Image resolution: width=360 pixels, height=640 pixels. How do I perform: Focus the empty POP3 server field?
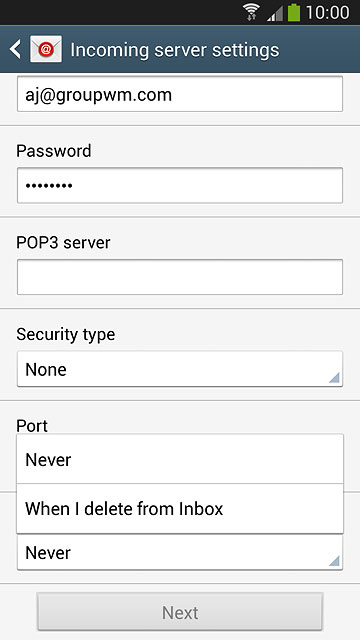(x=180, y=277)
